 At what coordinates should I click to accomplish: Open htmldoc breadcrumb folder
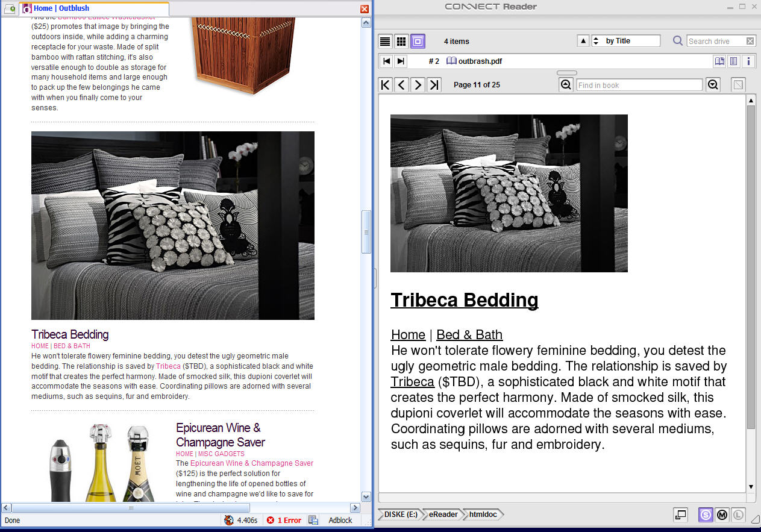[484, 514]
